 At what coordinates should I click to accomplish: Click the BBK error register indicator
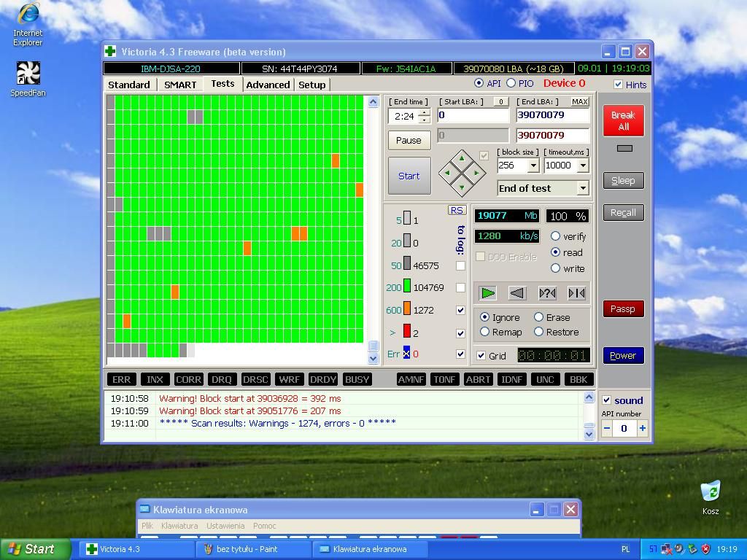(578, 379)
